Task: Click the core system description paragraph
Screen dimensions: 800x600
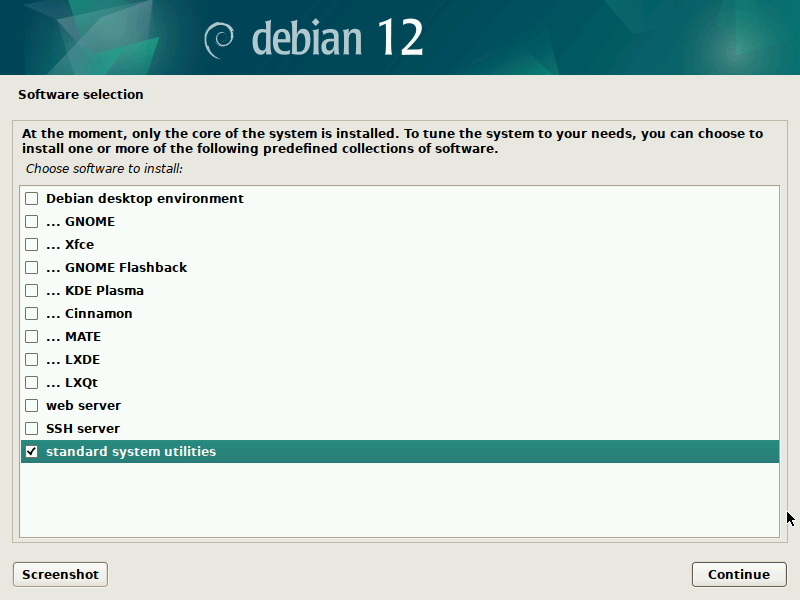Action: click(392, 141)
